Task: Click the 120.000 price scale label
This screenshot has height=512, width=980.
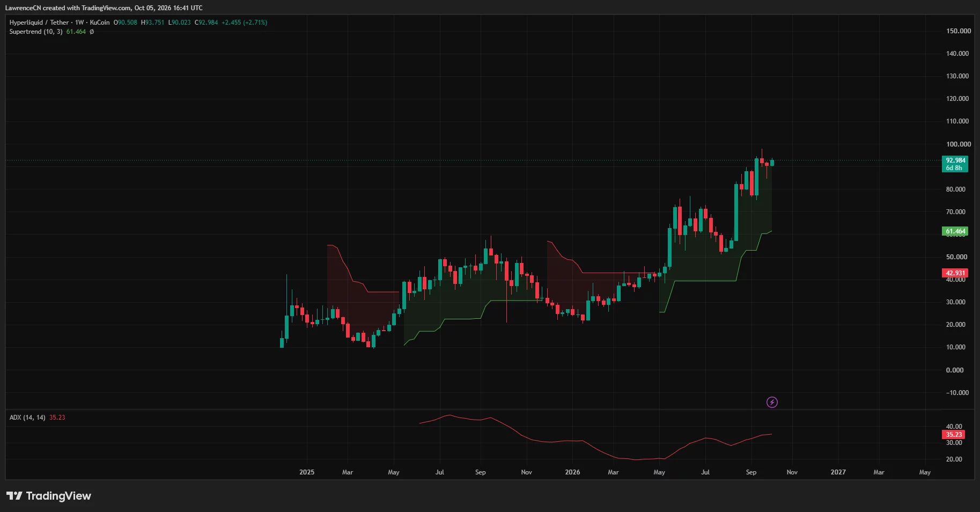Action: pos(957,99)
